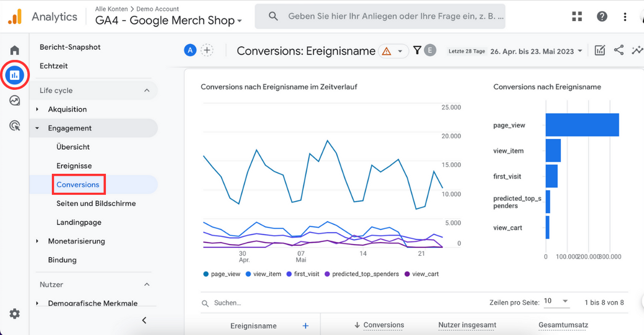Open the Home icon in left rail
The width and height of the screenshot is (644, 335).
point(15,50)
